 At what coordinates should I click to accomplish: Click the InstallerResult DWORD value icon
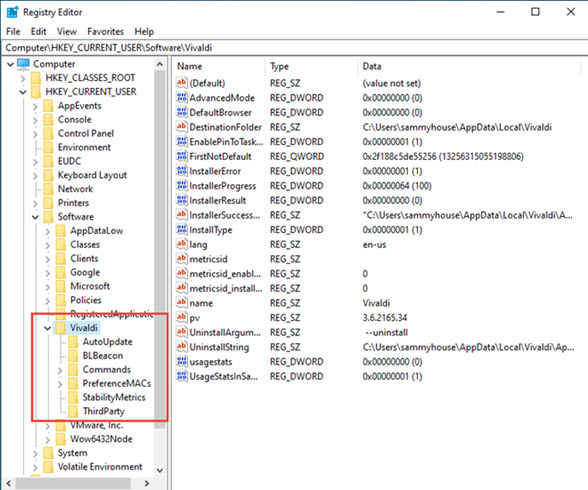[182, 200]
